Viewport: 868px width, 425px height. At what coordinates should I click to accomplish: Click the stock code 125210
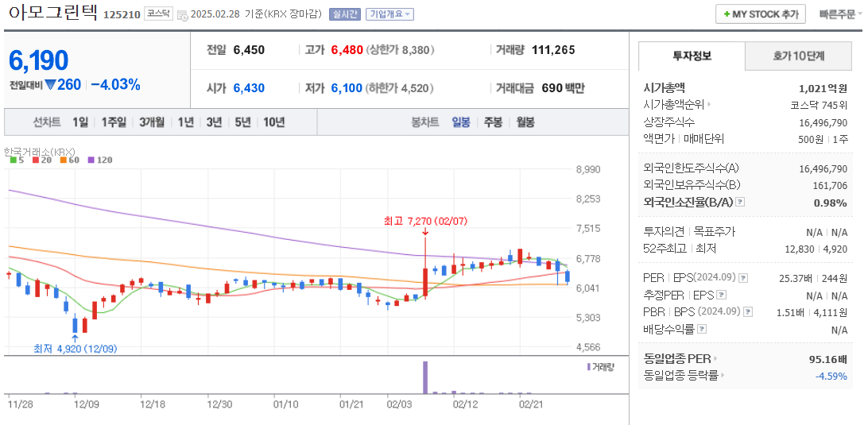tap(122, 15)
